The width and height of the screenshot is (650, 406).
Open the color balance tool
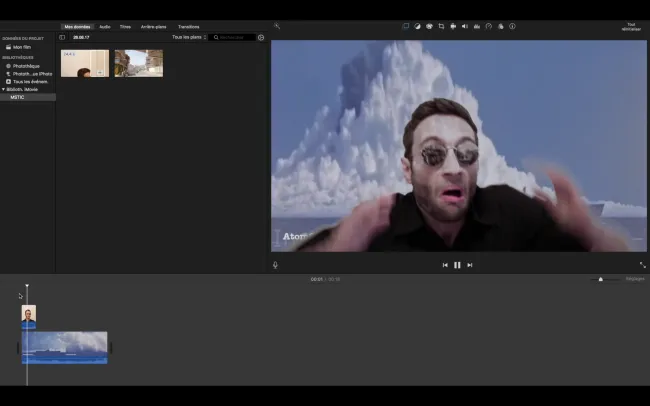pos(417,26)
